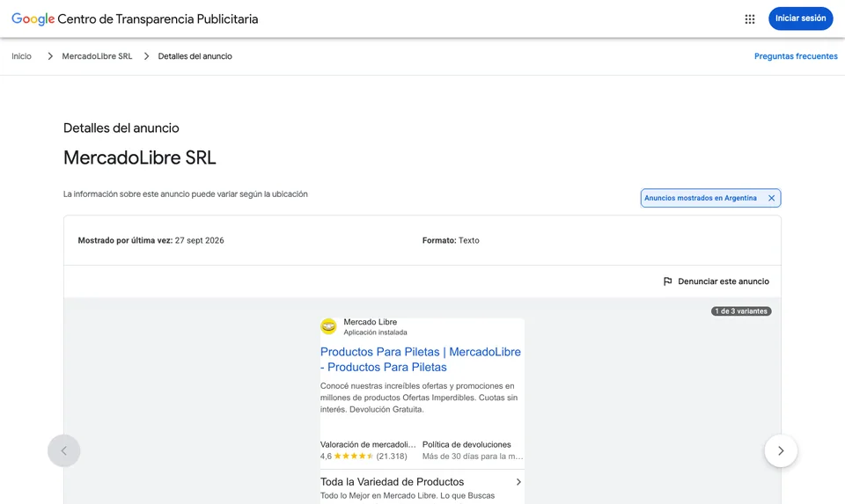This screenshot has width=845, height=504.
Task: Click Política de devoluciones text
Action: [467, 445]
